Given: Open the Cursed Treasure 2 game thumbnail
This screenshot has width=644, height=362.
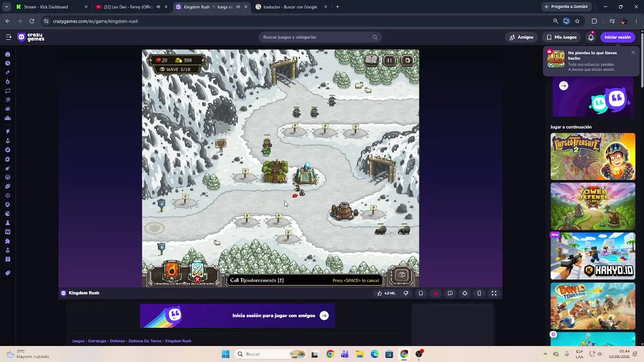Looking at the screenshot, I should [593, 156].
